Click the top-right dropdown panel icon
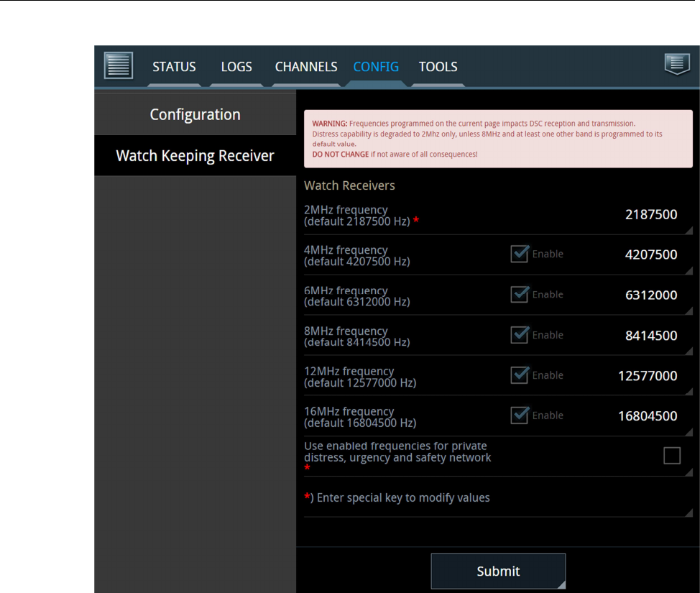 (x=677, y=64)
